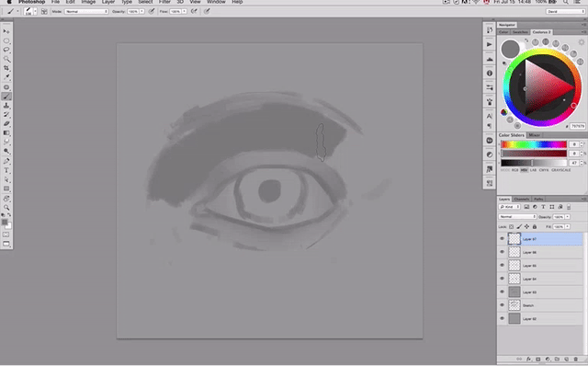Open the layer Opacity dropdown arrow
Screen dimensions: 588x366
tap(568, 217)
